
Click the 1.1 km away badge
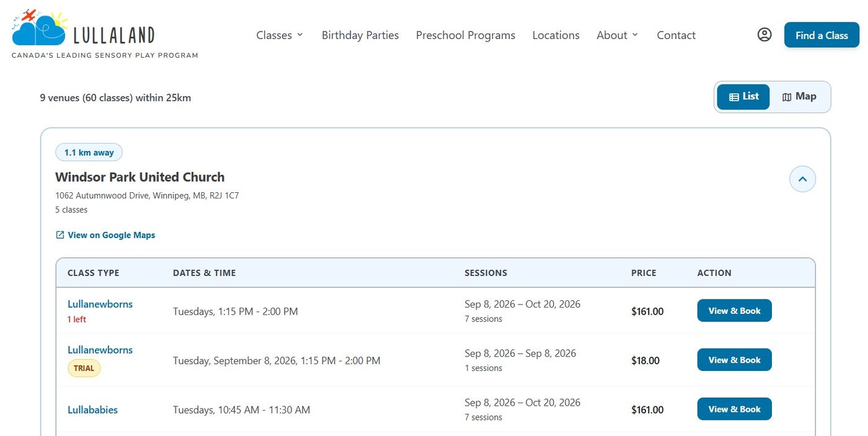point(89,152)
